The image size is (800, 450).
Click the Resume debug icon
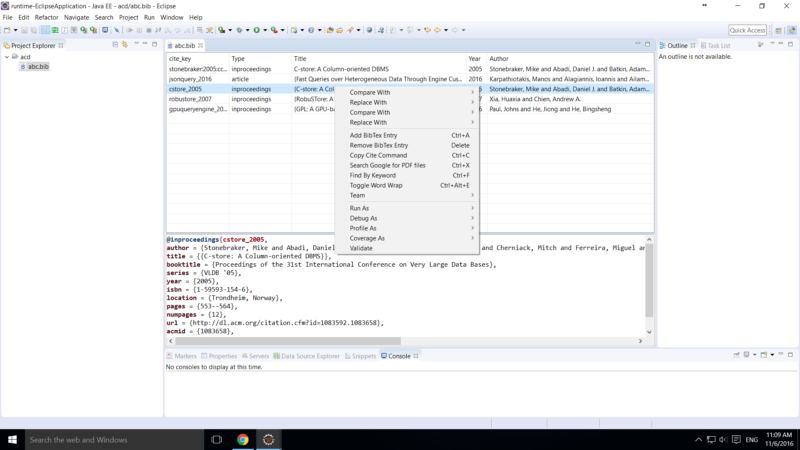tap(130, 30)
